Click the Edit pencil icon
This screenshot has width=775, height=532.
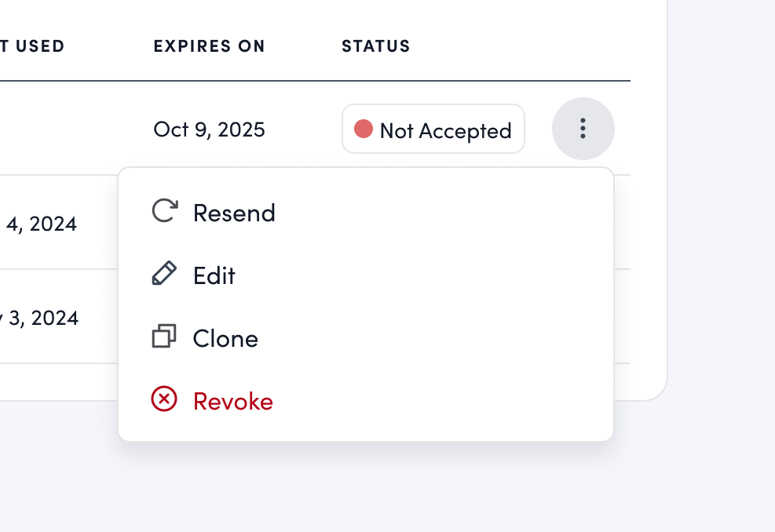coord(164,275)
